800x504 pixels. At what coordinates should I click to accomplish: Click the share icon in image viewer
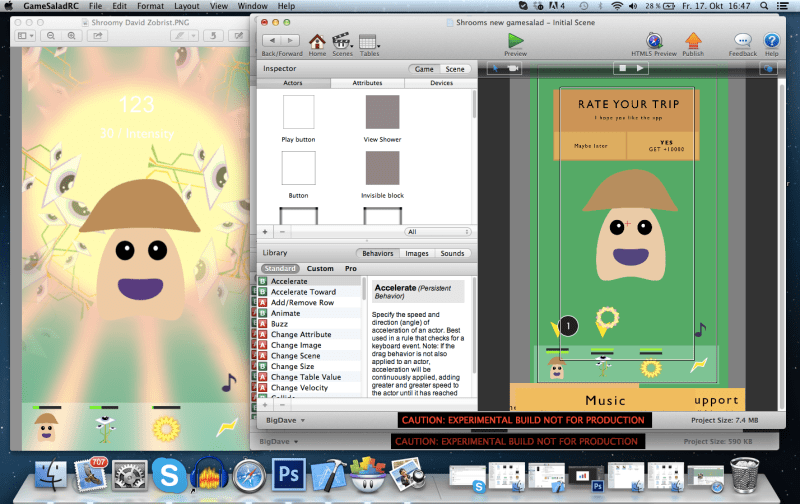click(97, 36)
